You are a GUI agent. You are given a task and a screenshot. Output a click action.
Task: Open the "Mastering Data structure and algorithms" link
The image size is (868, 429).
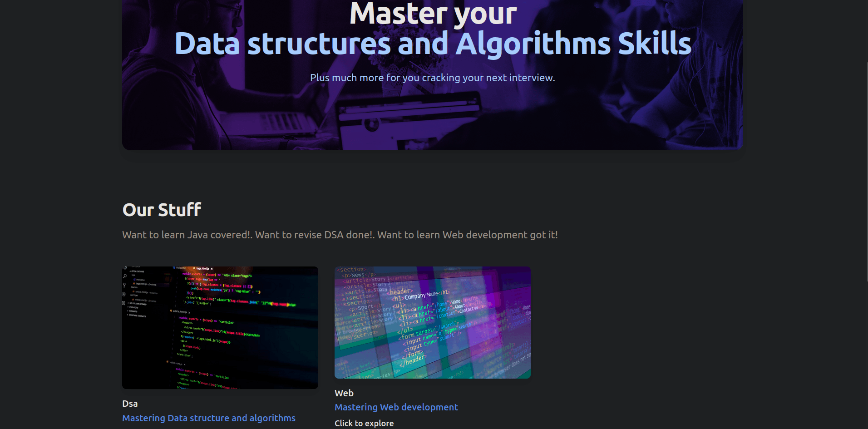coord(208,418)
